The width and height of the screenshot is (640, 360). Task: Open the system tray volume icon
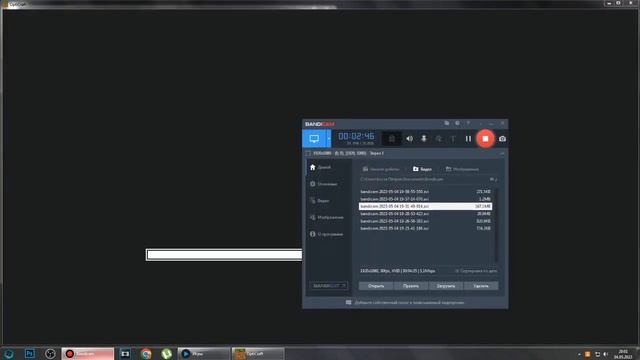606,354
